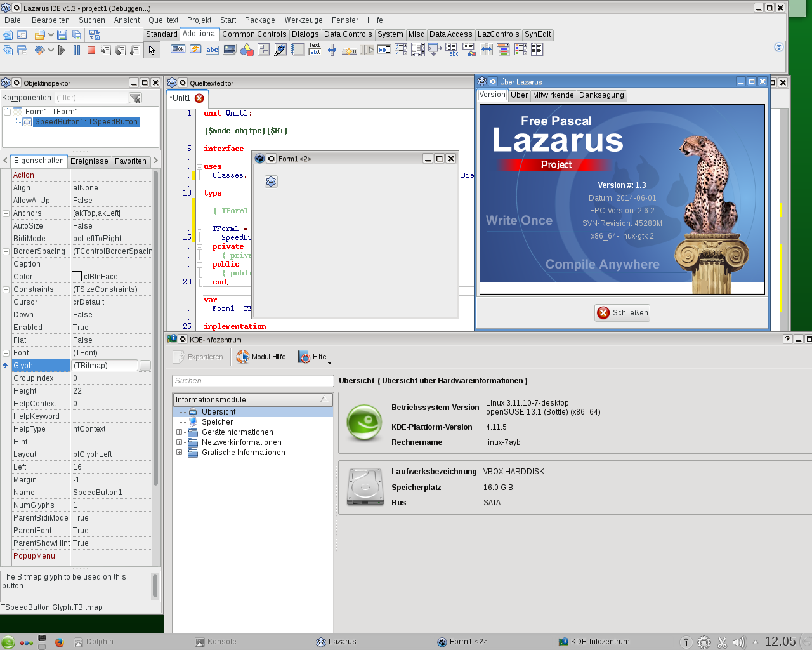Select SpeedButton1: TSpeedButton tree item
Screen dimensions: 812x650
[x=86, y=122]
